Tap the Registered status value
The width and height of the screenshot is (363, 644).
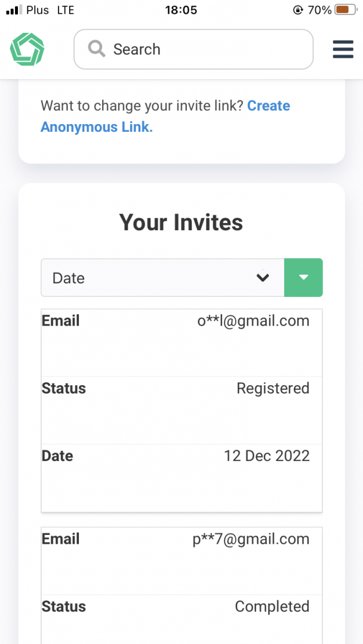point(273,389)
